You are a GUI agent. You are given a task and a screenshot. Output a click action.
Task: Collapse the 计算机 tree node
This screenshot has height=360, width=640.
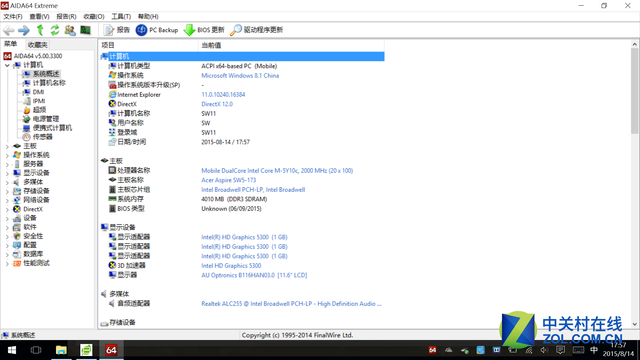point(7,65)
